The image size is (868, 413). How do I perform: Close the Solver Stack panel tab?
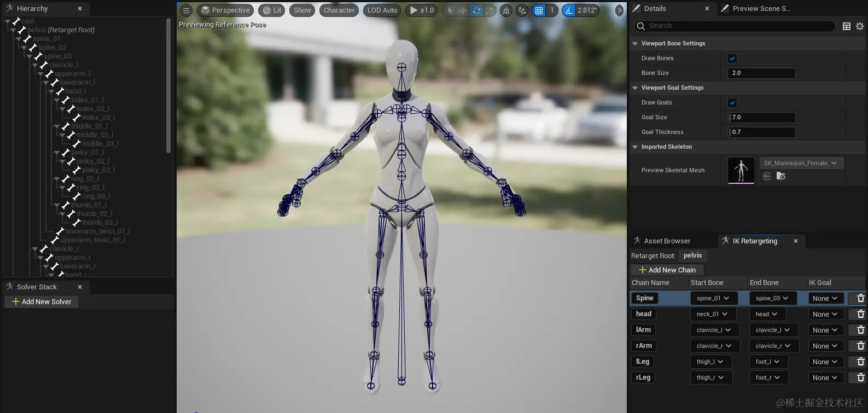[x=80, y=287]
